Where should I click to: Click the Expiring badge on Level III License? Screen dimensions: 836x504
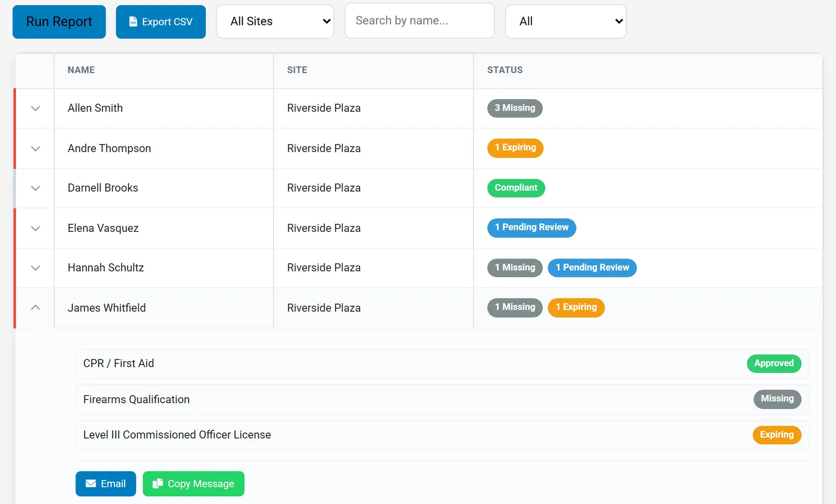pos(776,435)
